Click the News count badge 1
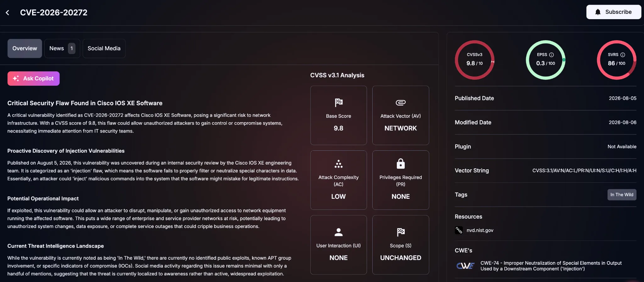The image size is (644, 282). [x=72, y=48]
